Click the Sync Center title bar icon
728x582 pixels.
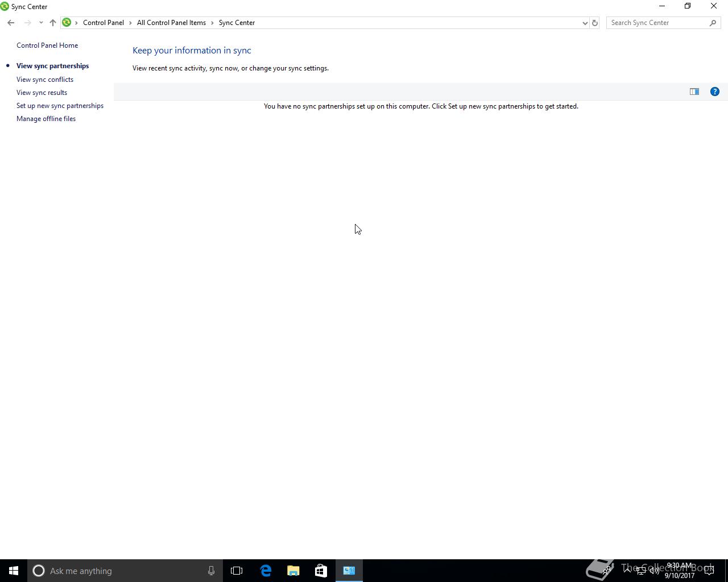click(x=5, y=7)
